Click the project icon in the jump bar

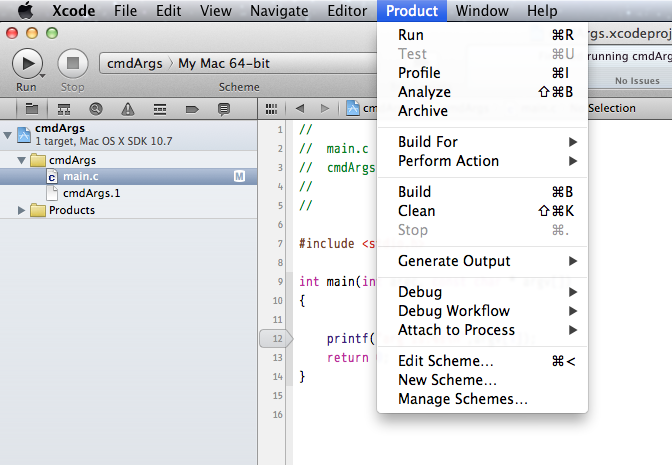click(x=353, y=108)
